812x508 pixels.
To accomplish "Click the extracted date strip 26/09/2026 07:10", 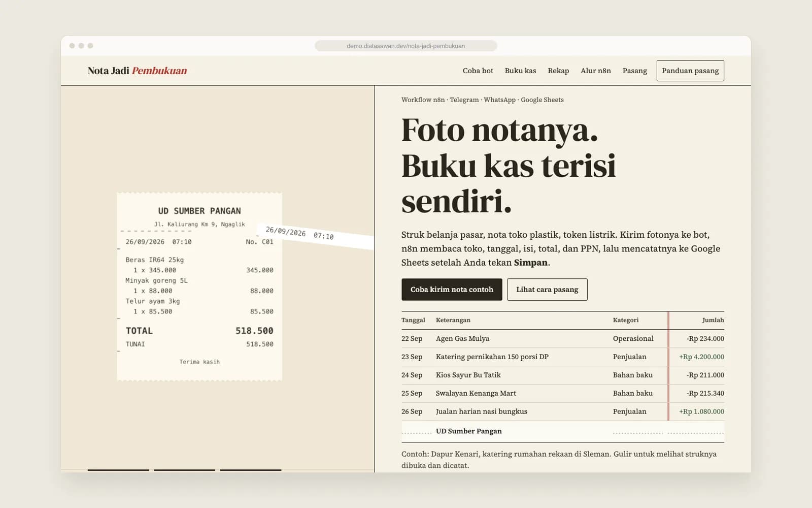I will pos(316,236).
